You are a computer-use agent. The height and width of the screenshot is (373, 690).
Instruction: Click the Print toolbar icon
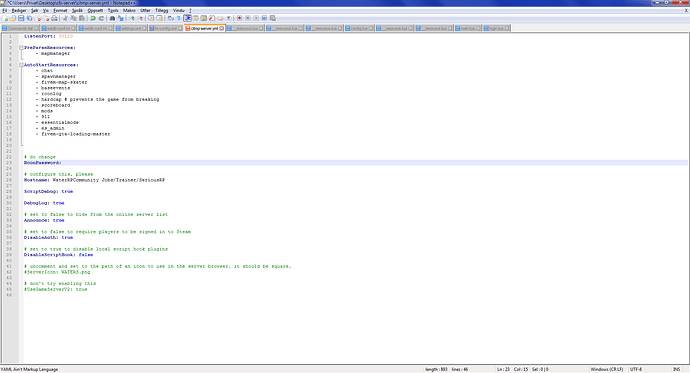pyautogui.click(x=54, y=18)
